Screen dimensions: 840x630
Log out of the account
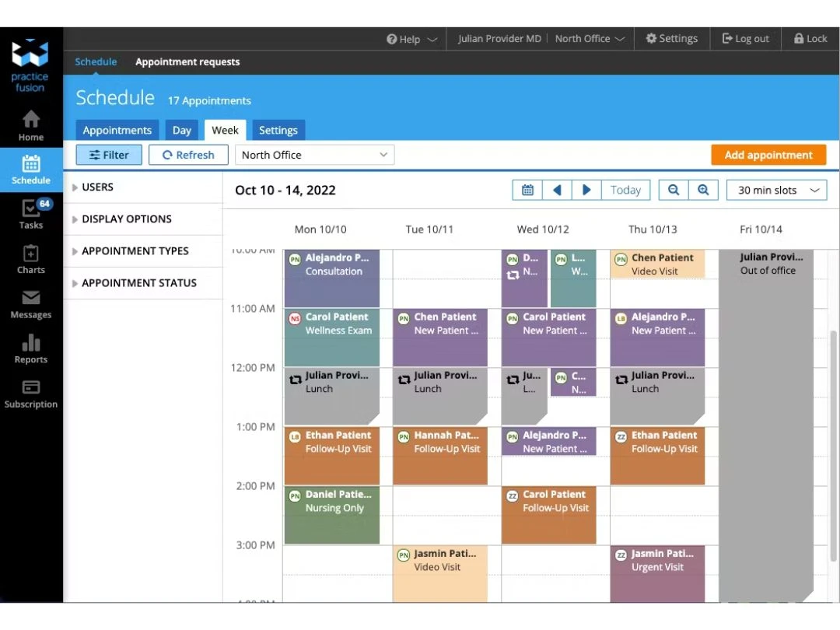(x=746, y=39)
